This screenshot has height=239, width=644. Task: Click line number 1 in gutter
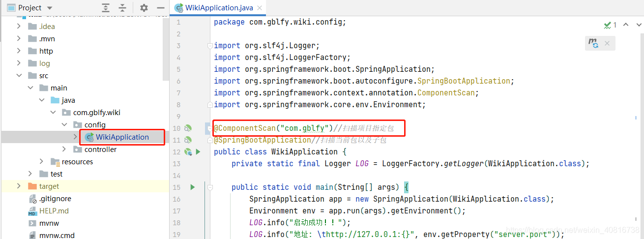click(178, 22)
